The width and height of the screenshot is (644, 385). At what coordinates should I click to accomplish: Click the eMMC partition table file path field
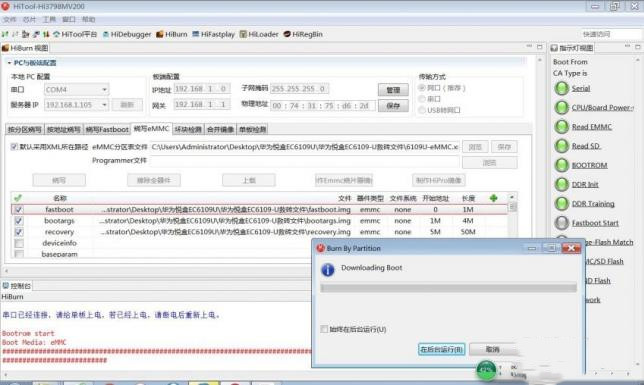click(304, 147)
